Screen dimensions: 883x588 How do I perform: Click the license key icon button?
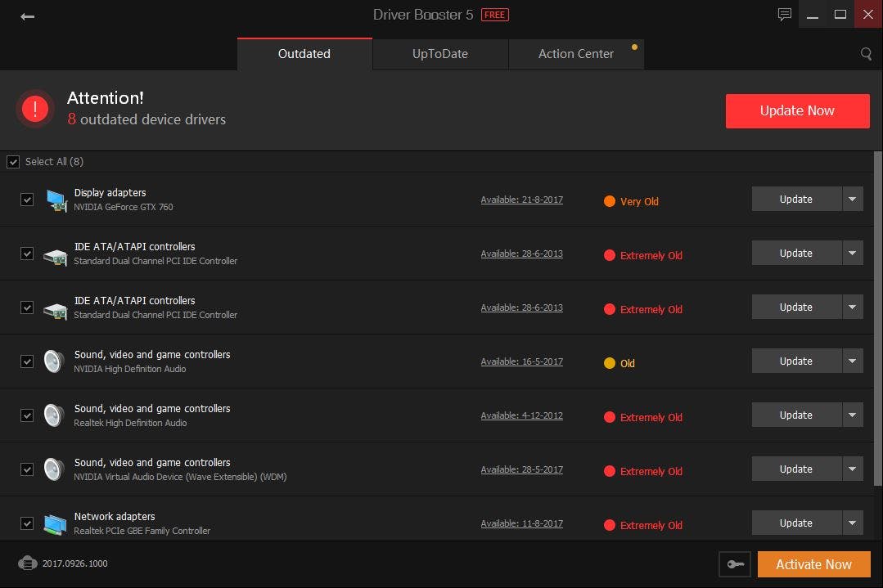(735, 564)
